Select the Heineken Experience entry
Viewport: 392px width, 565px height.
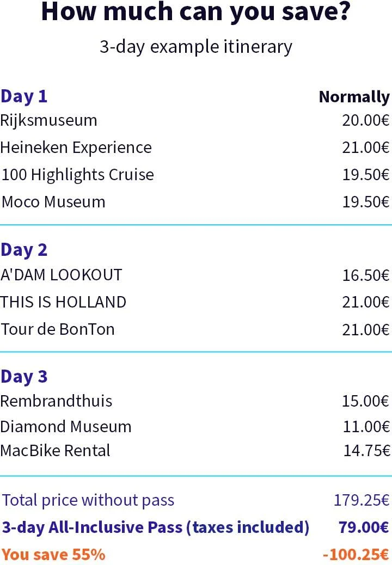click(76, 148)
